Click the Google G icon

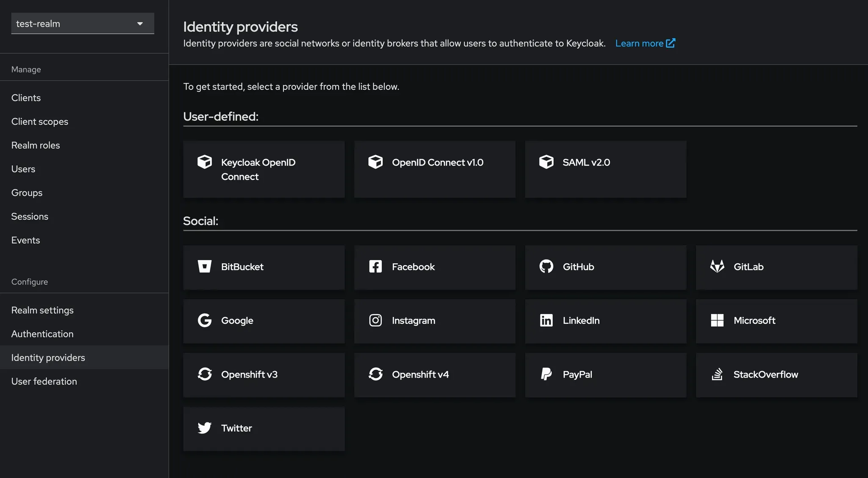(205, 320)
